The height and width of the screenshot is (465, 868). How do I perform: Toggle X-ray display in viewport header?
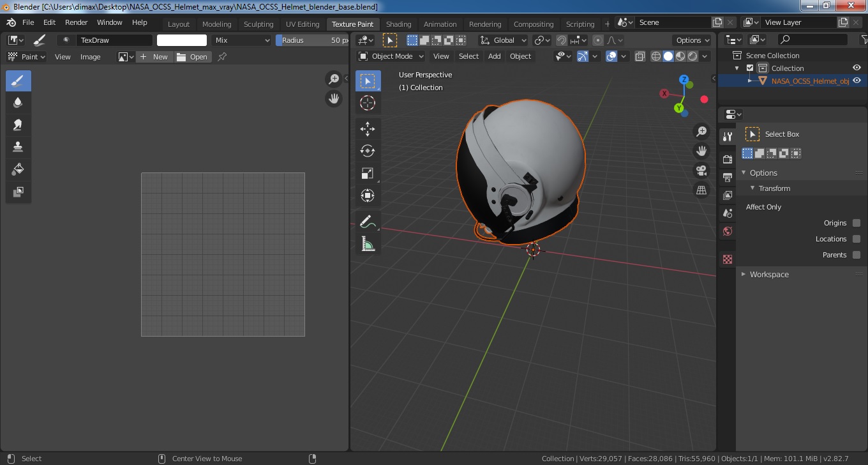tap(640, 56)
